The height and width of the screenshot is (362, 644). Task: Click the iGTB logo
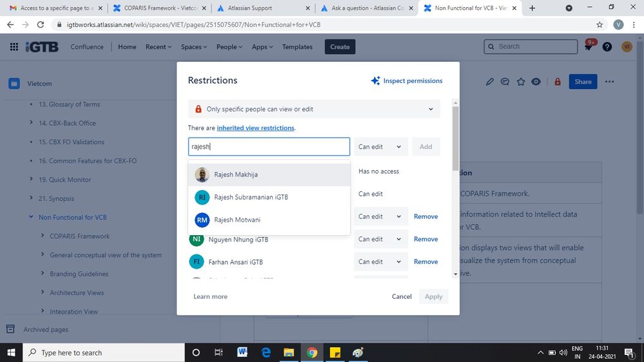coord(42,47)
